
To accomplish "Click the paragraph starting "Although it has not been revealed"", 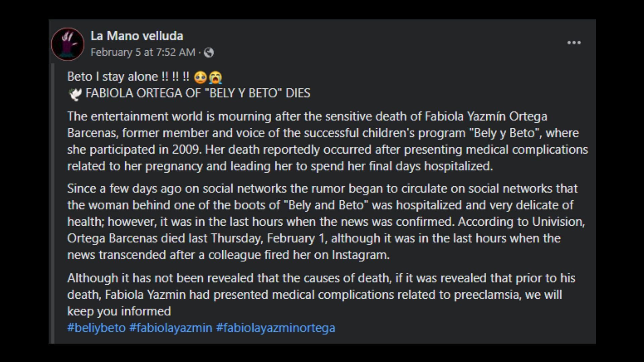I will tap(321, 295).
